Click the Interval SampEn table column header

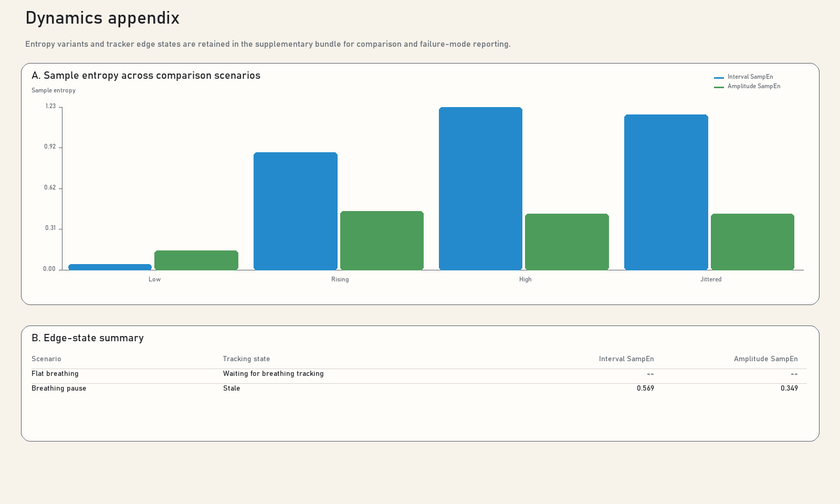click(x=626, y=359)
